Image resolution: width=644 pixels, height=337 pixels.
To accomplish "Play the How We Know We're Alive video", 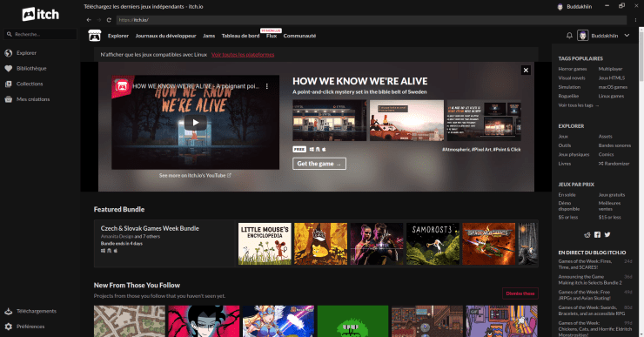I will pos(196,123).
